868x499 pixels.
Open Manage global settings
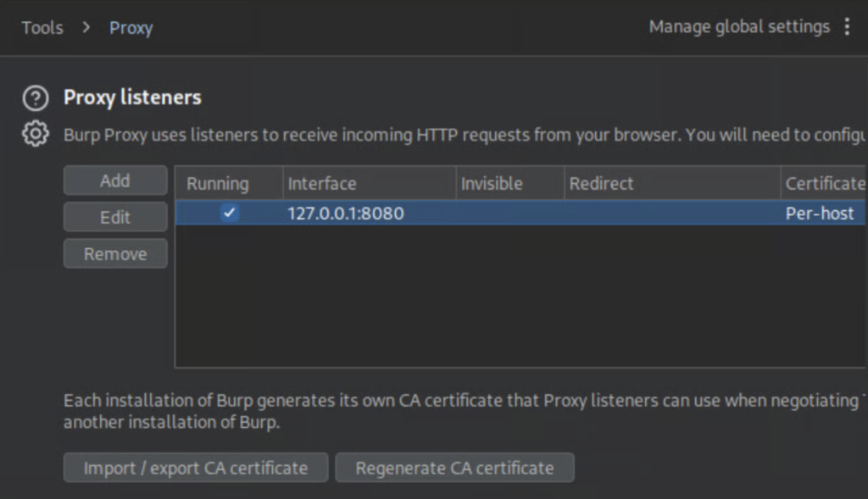pyautogui.click(x=739, y=26)
